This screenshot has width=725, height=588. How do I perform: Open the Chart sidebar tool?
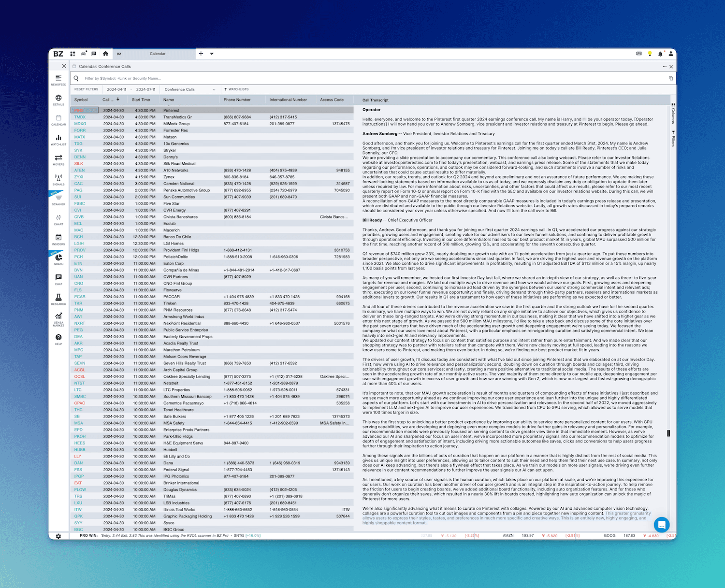(58, 220)
